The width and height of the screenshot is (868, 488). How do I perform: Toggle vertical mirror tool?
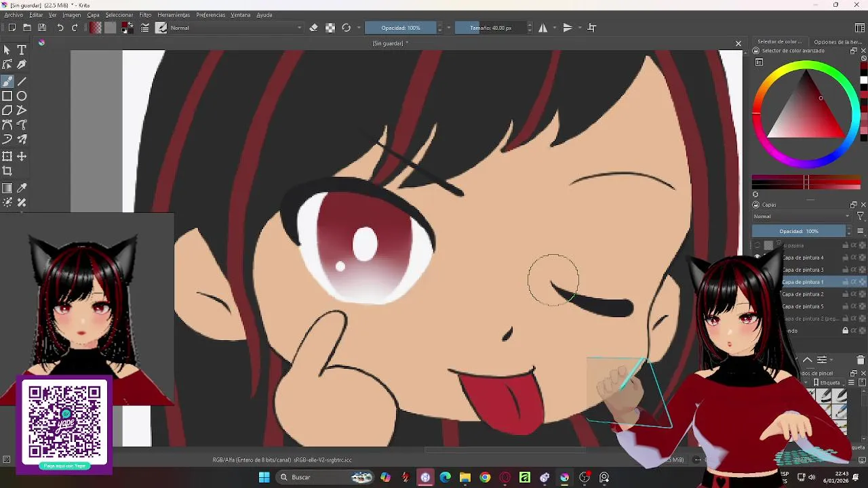coord(568,28)
